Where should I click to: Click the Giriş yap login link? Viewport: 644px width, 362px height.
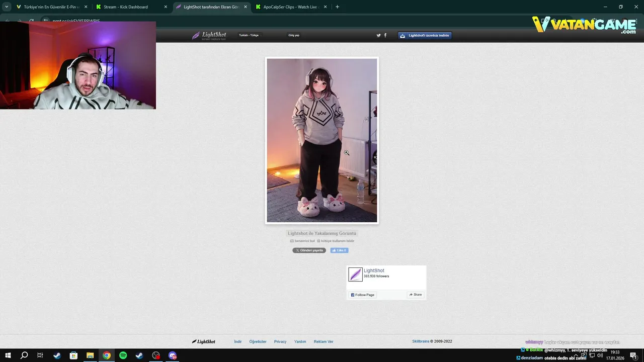click(294, 35)
